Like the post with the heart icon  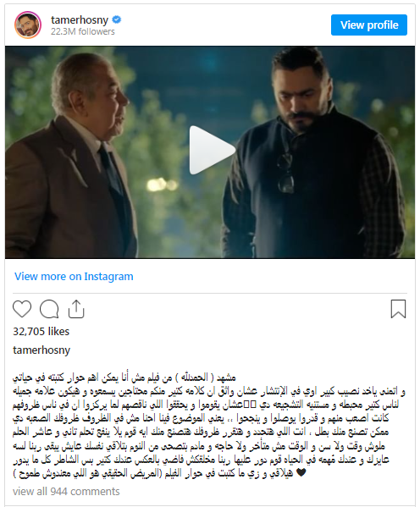pyautogui.click(x=22, y=309)
